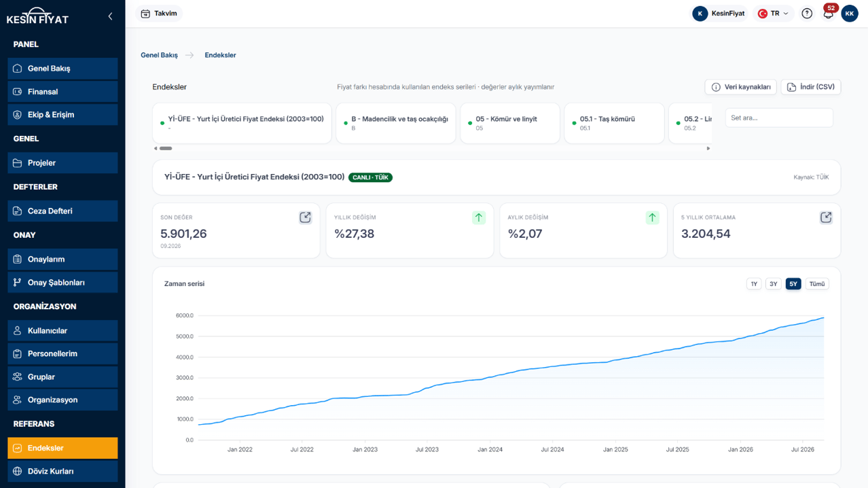
Task: Select the Yİ-ÜFE index card
Action: click(242, 123)
